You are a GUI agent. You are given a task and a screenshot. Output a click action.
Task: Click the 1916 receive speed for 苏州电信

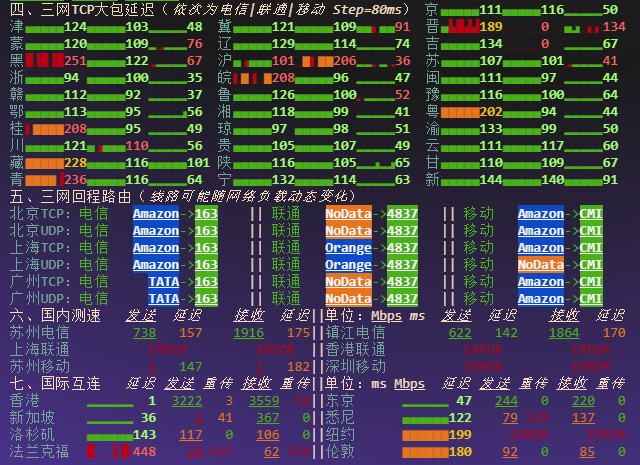click(x=249, y=333)
